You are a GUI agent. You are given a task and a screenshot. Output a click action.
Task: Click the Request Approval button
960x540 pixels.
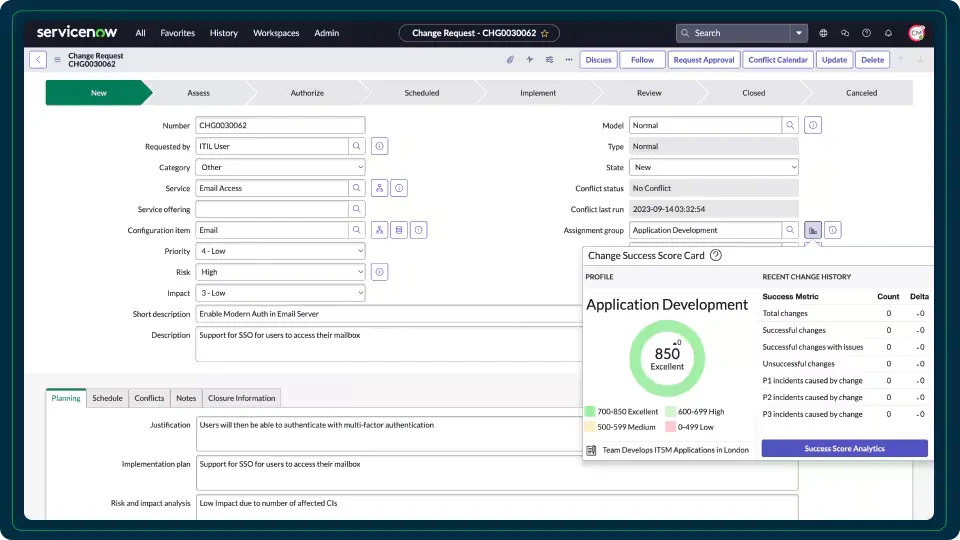coord(703,60)
